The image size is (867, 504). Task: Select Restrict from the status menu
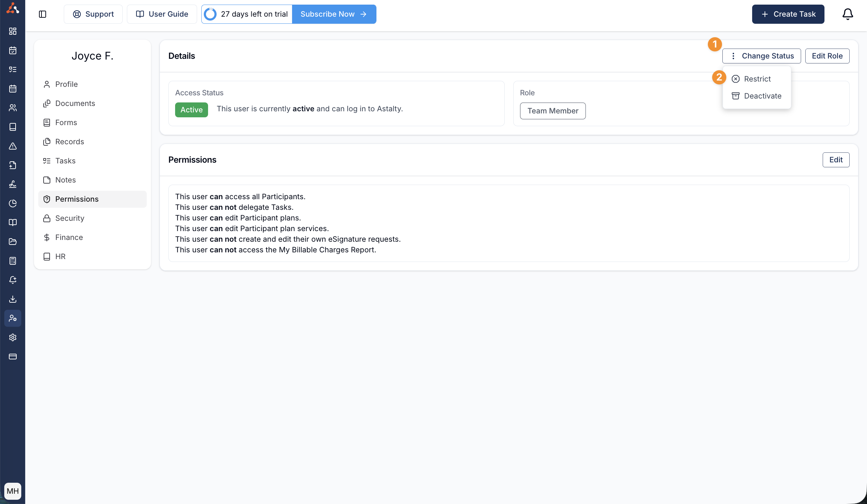757,79
